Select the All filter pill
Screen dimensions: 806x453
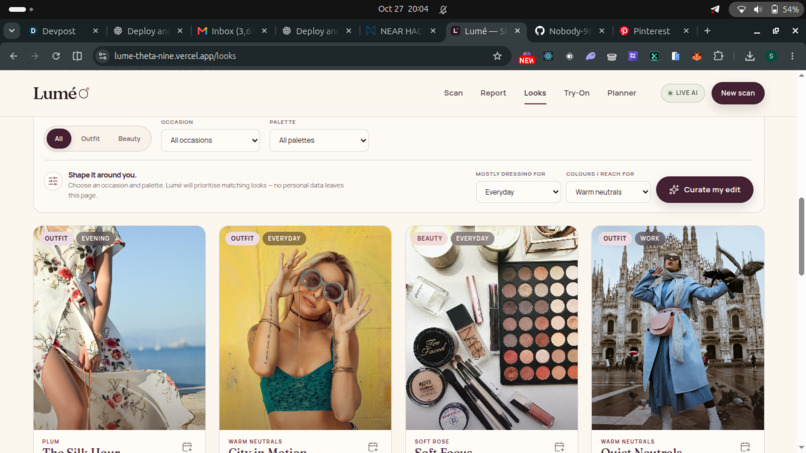(59, 139)
